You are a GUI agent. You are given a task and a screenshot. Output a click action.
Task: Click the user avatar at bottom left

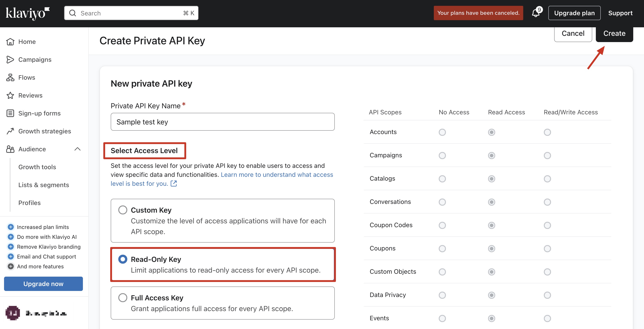point(13,313)
